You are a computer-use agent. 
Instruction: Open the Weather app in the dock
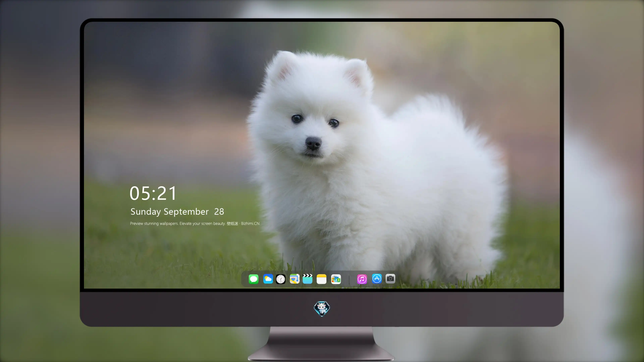(268, 279)
